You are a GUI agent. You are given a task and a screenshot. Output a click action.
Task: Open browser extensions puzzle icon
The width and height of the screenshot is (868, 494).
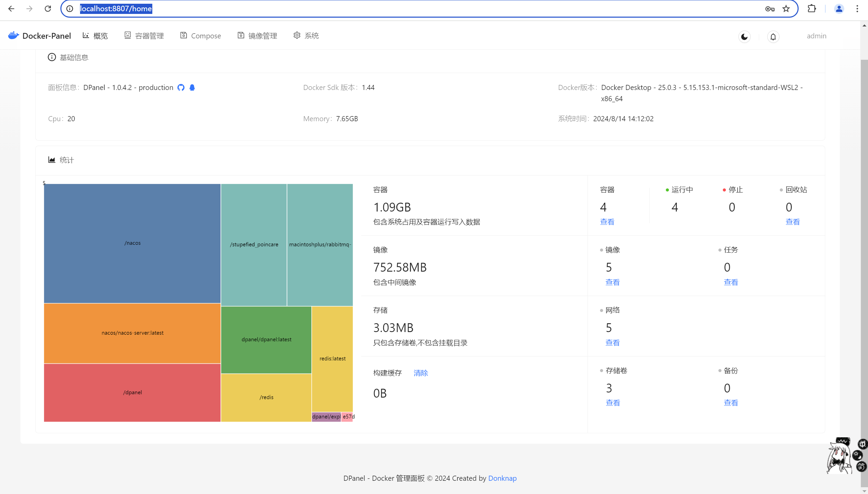pos(812,8)
